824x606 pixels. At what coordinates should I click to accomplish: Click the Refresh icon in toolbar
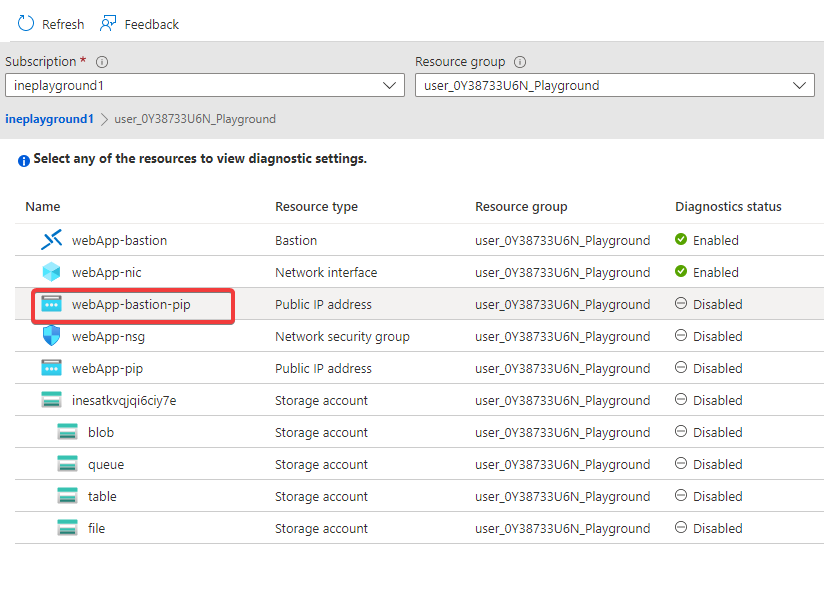tap(26, 23)
